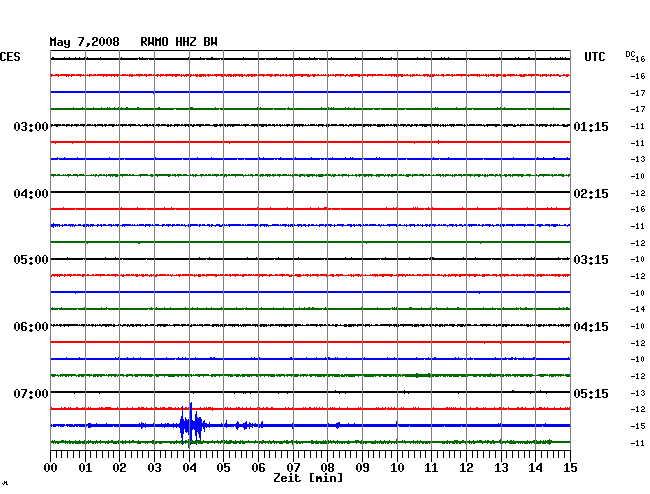650x494 pixels.
Task: Click the "05:15" UTC time label
Action: click(591, 393)
